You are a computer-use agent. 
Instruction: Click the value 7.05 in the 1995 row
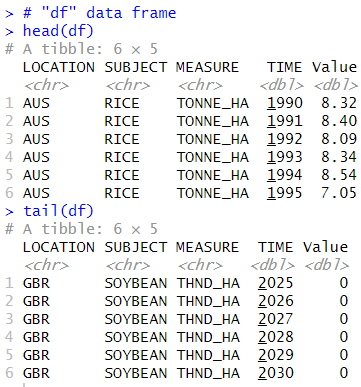(x=339, y=193)
